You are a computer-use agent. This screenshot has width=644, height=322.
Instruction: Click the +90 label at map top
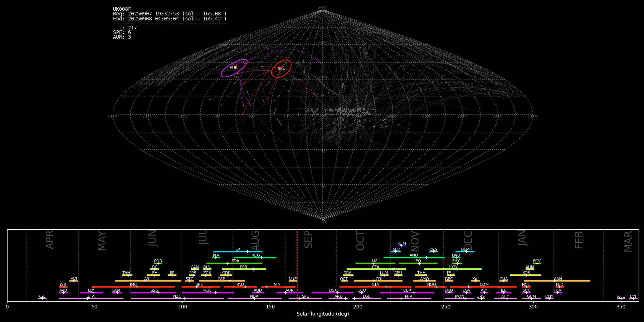323,8
